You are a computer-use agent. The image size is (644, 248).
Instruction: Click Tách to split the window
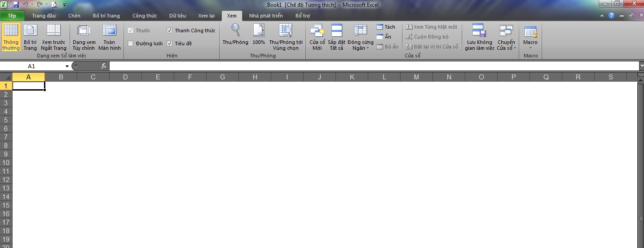[386, 27]
